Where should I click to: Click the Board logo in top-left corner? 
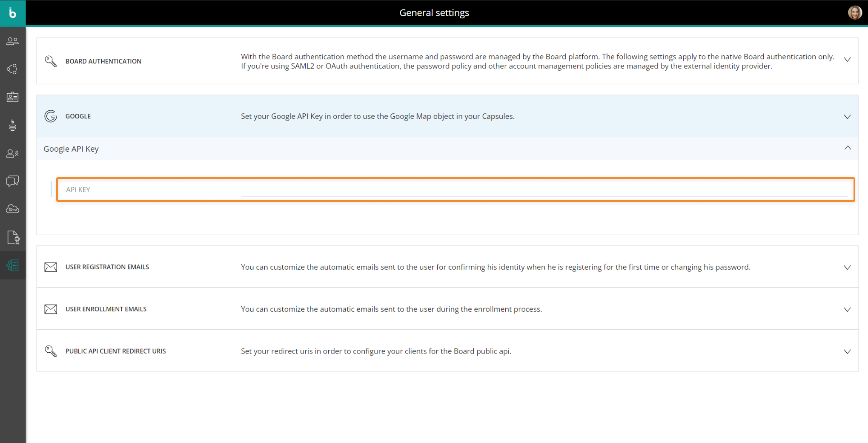(x=13, y=13)
